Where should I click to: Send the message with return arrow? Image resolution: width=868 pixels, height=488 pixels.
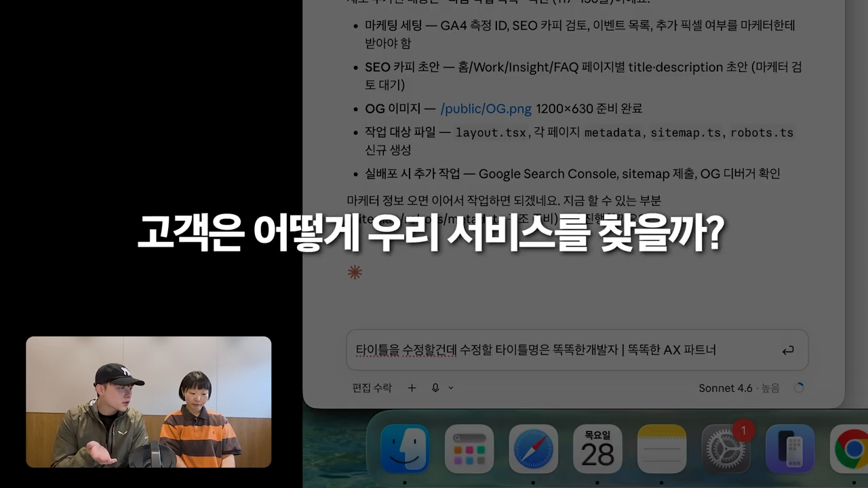pos(788,350)
